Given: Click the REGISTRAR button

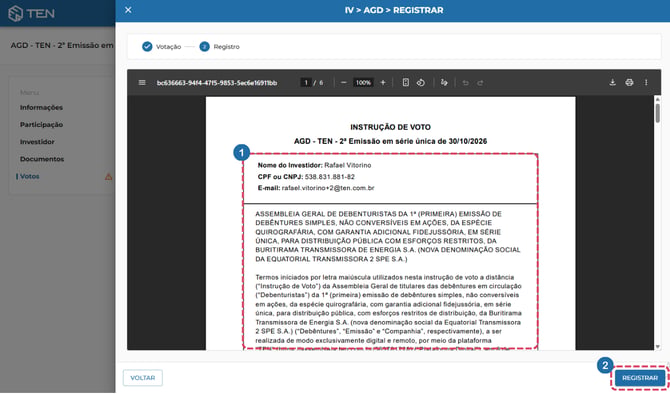Looking at the screenshot, I should 640,378.
